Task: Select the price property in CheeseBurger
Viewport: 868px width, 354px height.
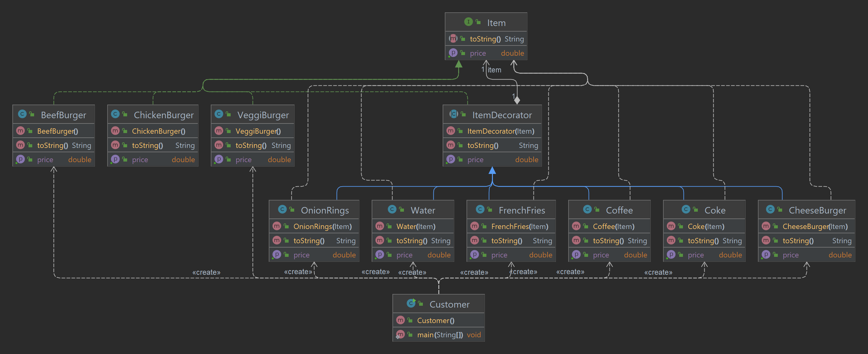Action: coord(790,255)
